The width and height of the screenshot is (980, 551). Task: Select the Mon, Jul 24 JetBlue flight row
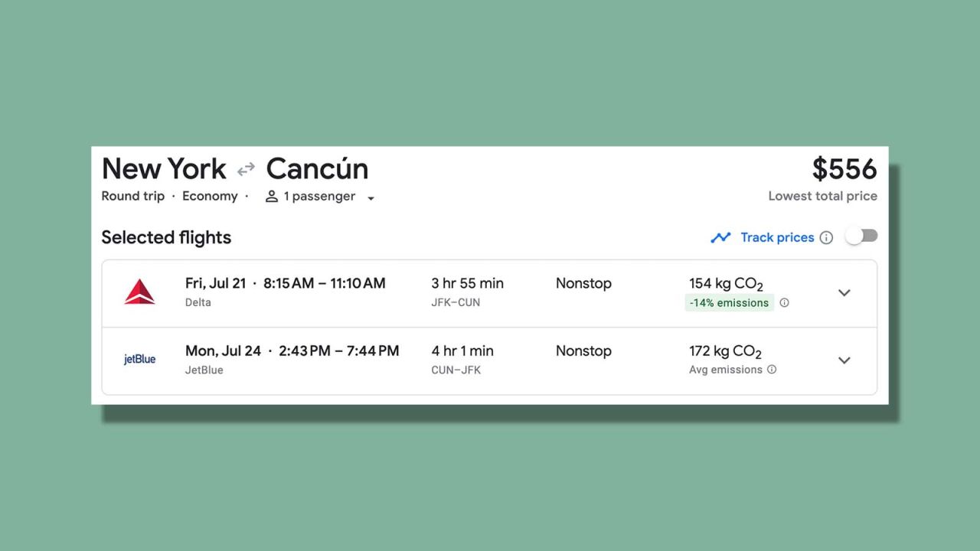click(489, 360)
